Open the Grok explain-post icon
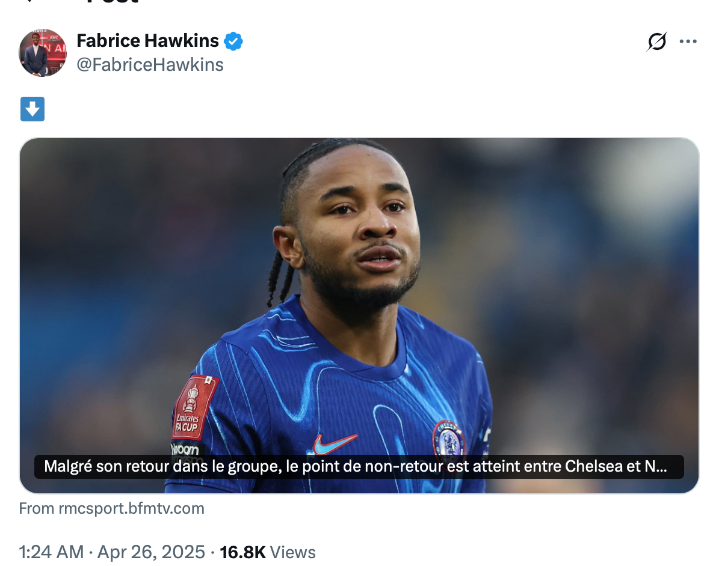The image size is (716, 566). coord(657,41)
